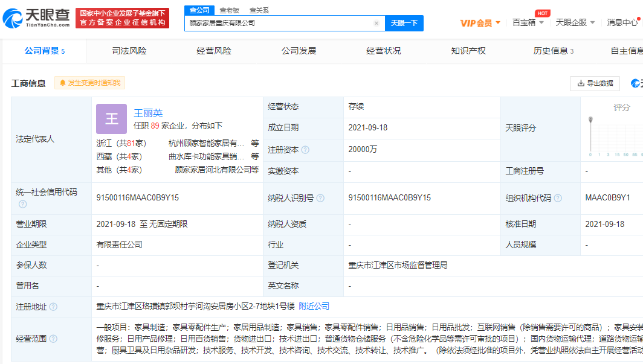The image size is (643, 364).
Task: Open help icon beside 组织机构代码
Action: point(558,198)
